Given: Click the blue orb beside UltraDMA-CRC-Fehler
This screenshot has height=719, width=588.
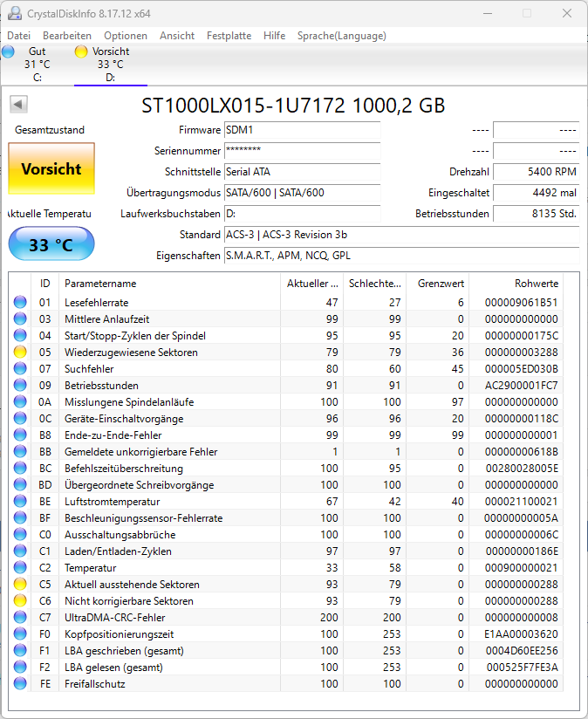Looking at the screenshot, I should click(x=20, y=617).
